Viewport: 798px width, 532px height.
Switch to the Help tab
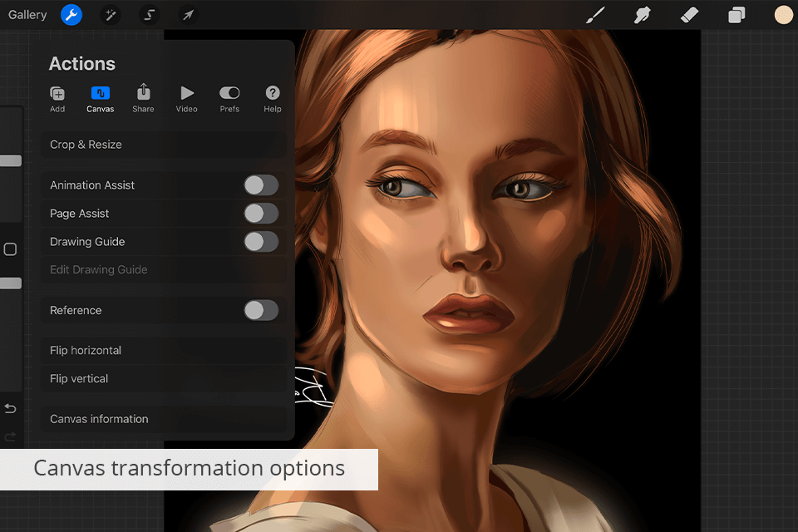coord(273,99)
